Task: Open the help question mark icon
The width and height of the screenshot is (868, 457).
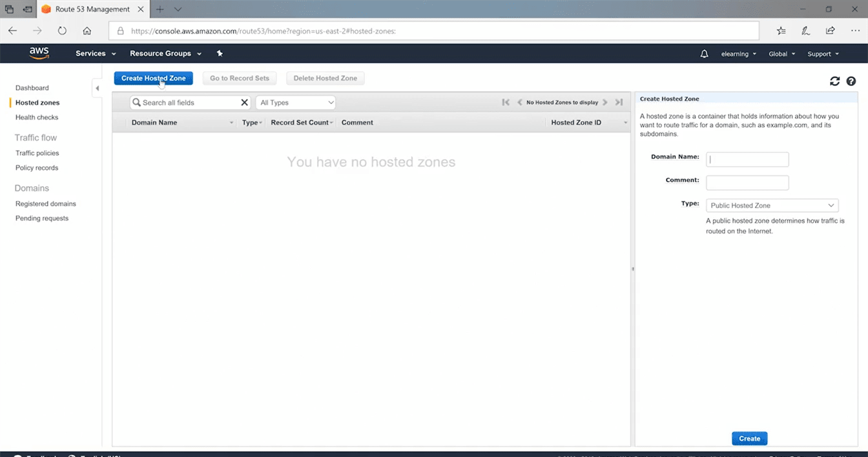Action: pyautogui.click(x=851, y=81)
